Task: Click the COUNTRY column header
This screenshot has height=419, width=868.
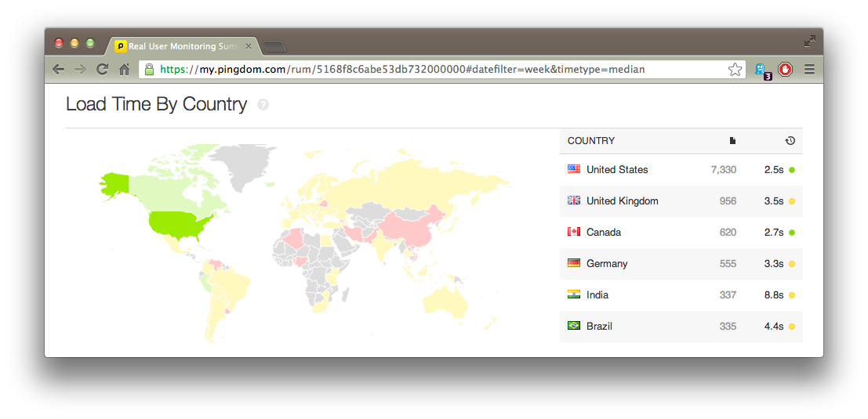Action: (x=590, y=141)
